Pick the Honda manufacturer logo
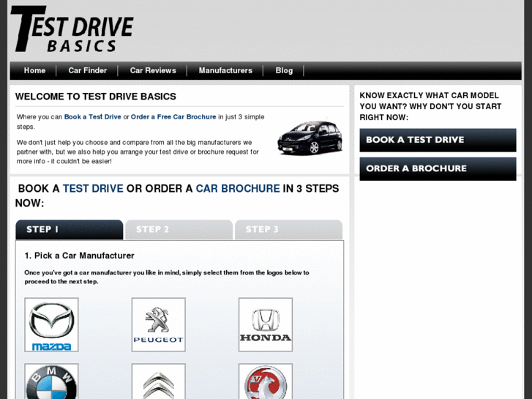The image size is (532, 399). pos(266,324)
